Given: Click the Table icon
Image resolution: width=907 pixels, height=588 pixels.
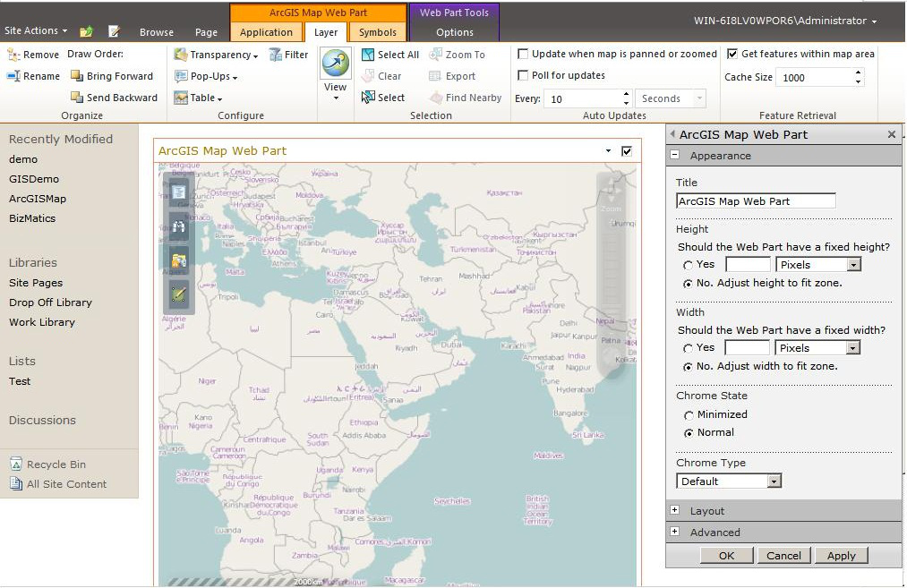Looking at the screenshot, I should point(181,98).
